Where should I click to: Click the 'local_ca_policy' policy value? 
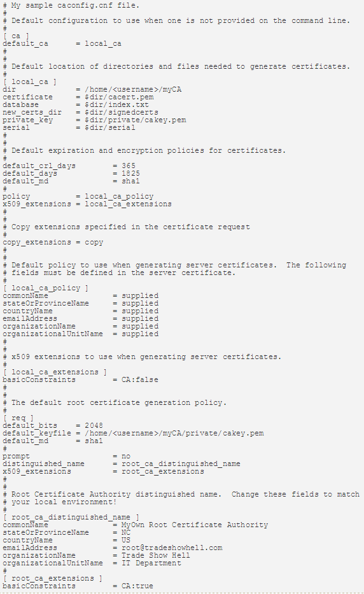click(119, 196)
